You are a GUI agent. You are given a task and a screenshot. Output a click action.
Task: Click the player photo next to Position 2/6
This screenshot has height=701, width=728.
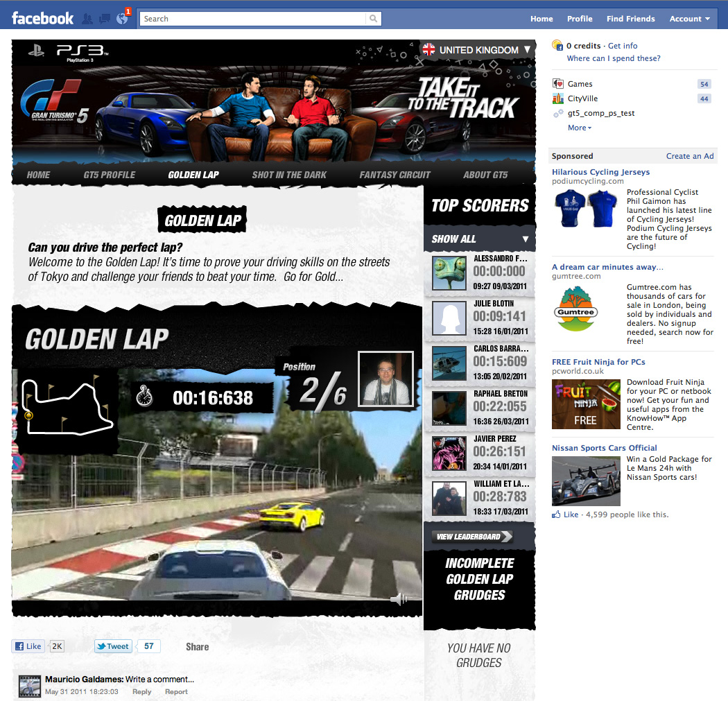coord(385,379)
